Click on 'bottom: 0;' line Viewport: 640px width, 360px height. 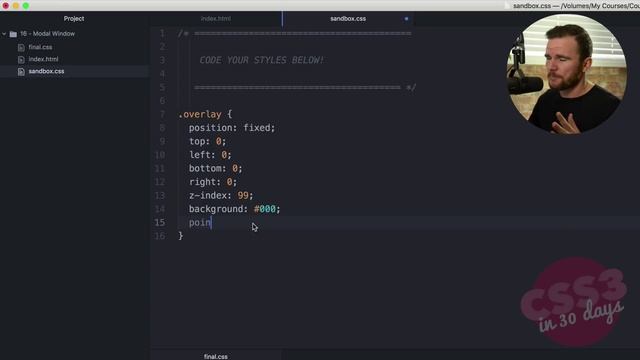(x=216, y=168)
